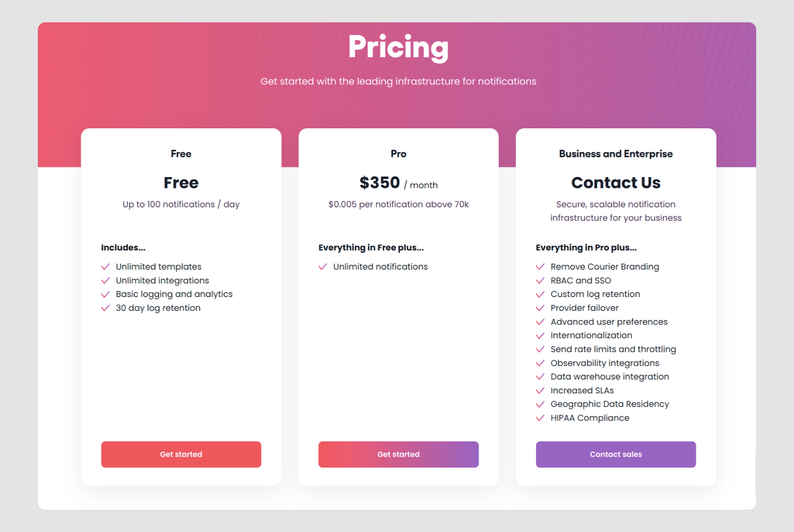This screenshot has width=794, height=532.
Task: Click the checkmark beside HIPAA Compliance
Action: (x=541, y=418)
